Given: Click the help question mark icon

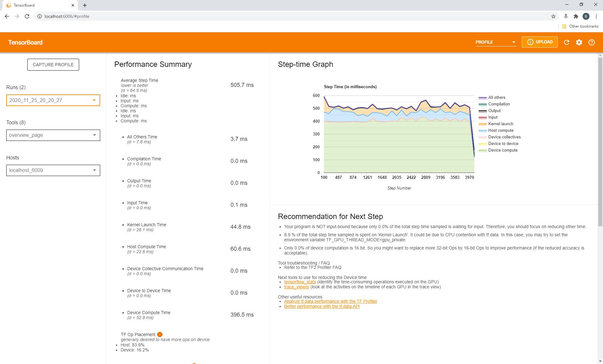Looking at the screenshot, I should [x=592, y=42].
